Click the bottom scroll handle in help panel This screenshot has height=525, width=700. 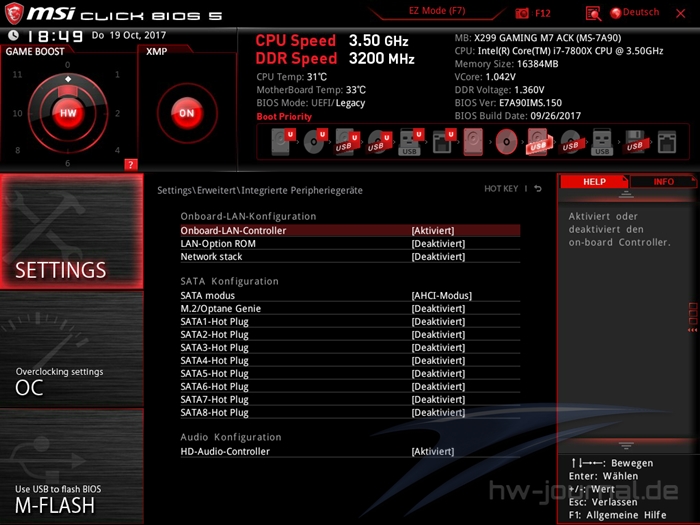626,445
